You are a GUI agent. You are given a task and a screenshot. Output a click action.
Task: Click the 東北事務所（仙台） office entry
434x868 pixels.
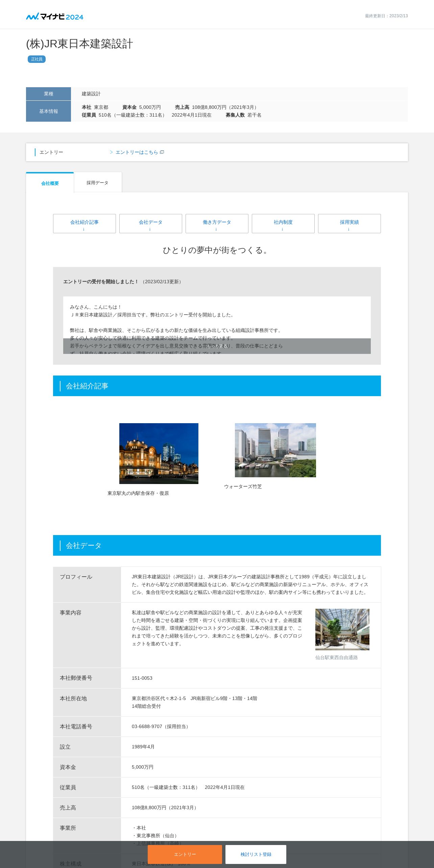[155, 836]
